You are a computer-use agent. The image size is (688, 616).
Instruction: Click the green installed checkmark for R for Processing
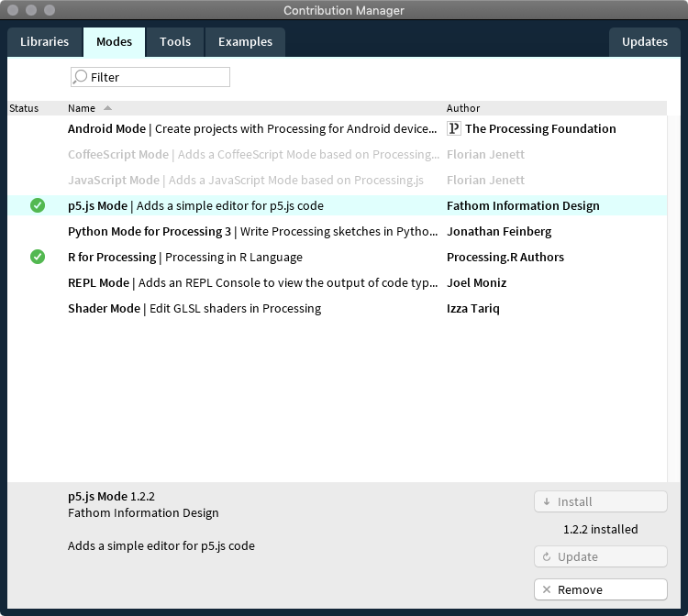pos(38,257)
